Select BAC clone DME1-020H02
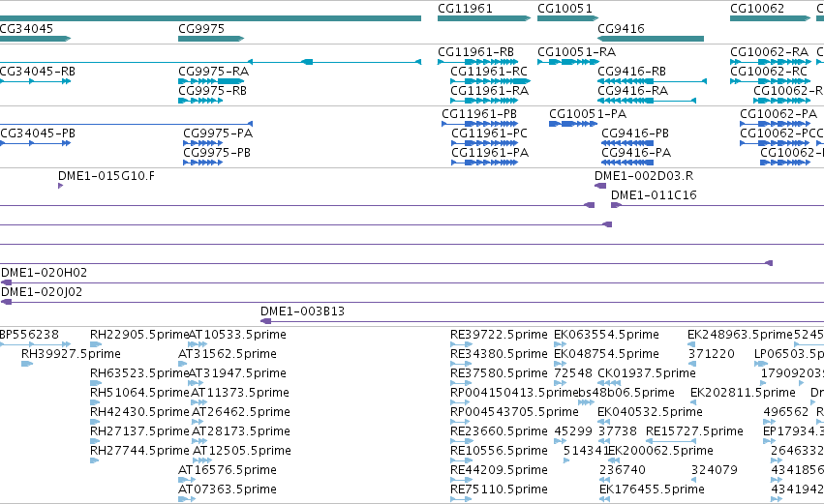The image size is (824, 504). coord(45,273)
